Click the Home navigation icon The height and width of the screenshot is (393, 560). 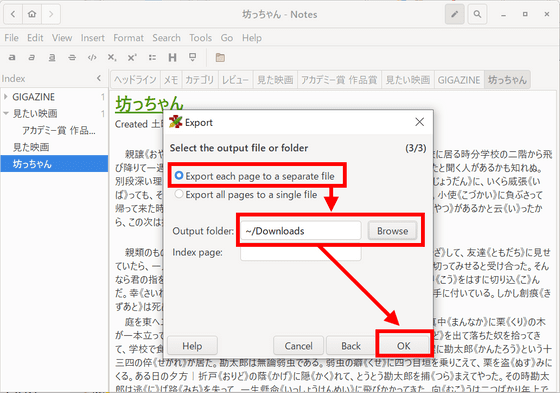click(32, 14)
